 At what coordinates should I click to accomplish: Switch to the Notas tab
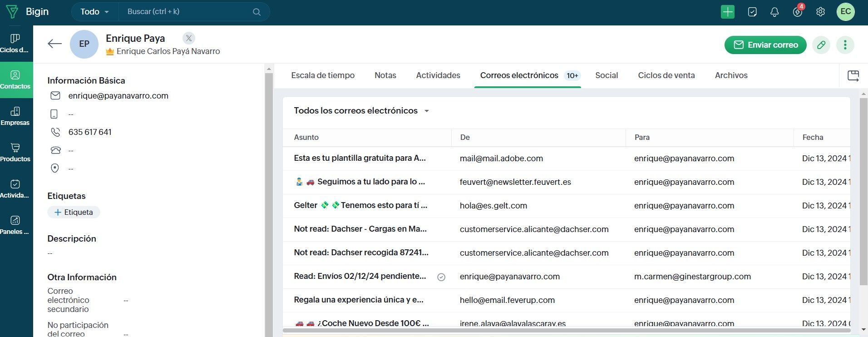[x=385, y=75]
